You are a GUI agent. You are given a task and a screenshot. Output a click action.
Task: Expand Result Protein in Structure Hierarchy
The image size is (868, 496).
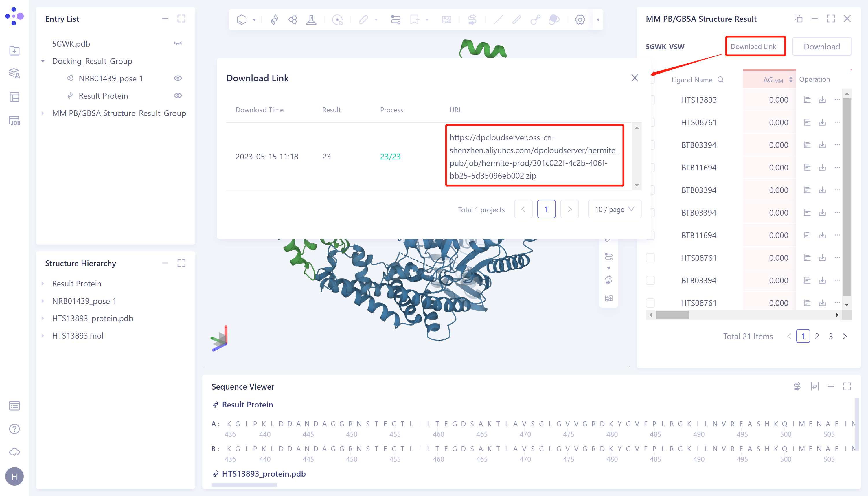pyautogui.click(x=43, y=284)
